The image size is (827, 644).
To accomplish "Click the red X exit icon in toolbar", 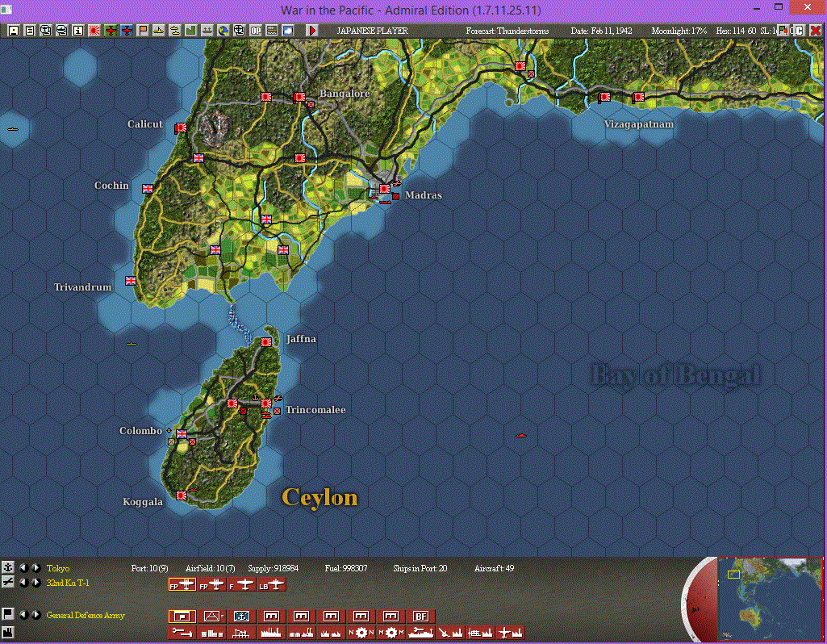I will point(815,31).
